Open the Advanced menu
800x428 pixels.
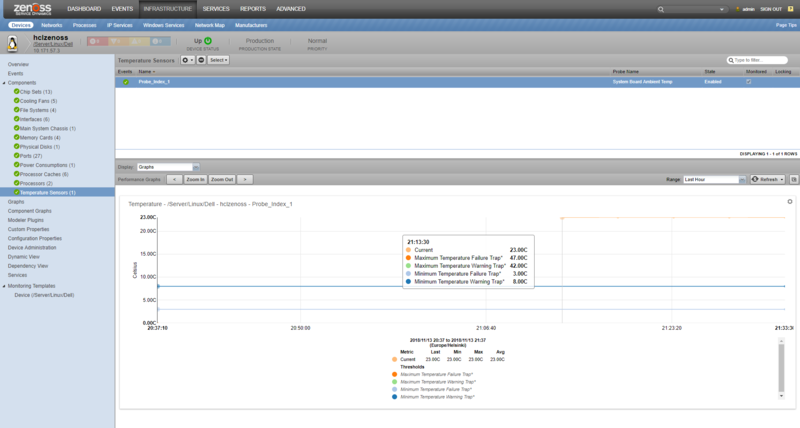[x=291, y=9]
